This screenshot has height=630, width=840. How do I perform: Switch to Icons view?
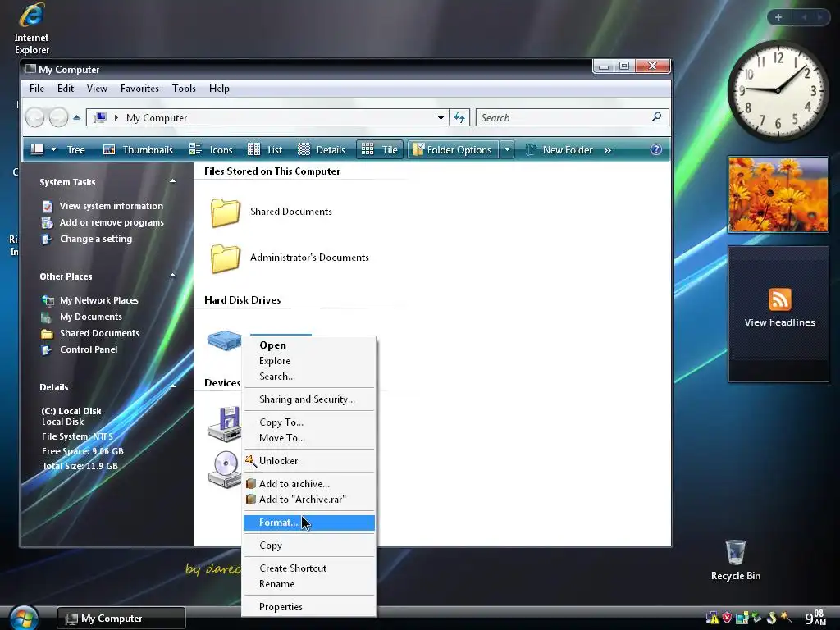[211, 150]
